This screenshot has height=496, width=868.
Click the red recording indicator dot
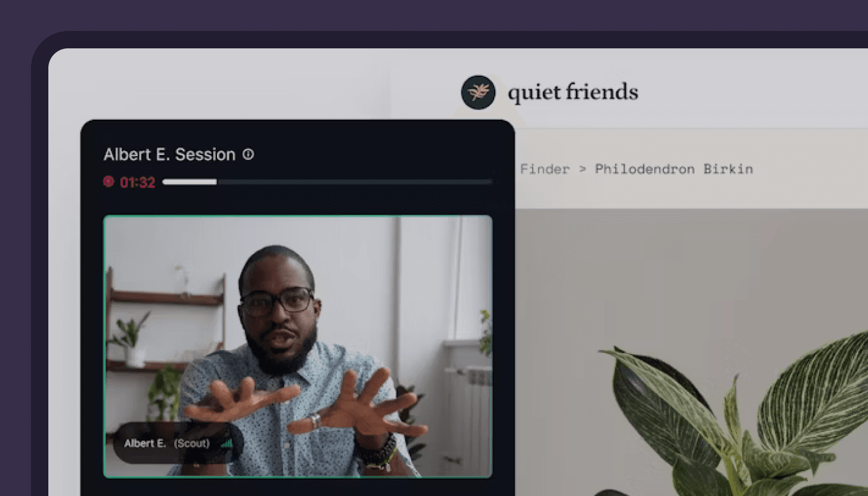coord(108,182)
